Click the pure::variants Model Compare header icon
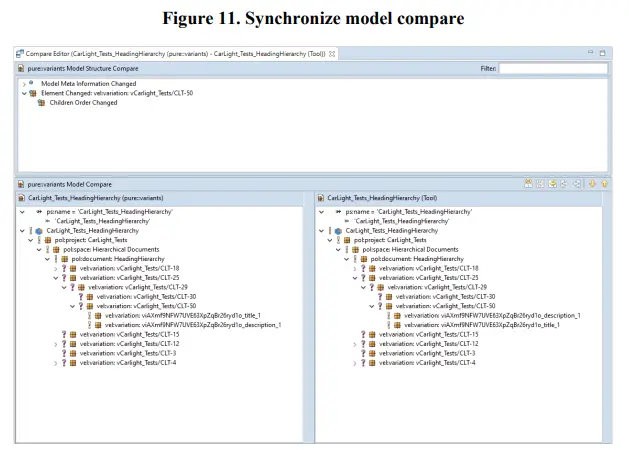Viewport: 629px width, 450px height. (21, 184)
